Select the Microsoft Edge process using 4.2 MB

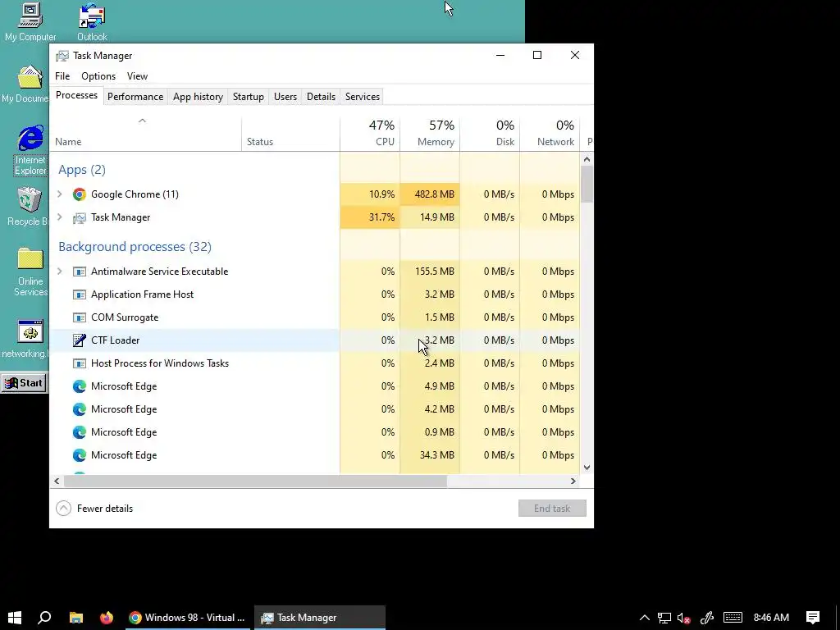[x=314, y=409]
